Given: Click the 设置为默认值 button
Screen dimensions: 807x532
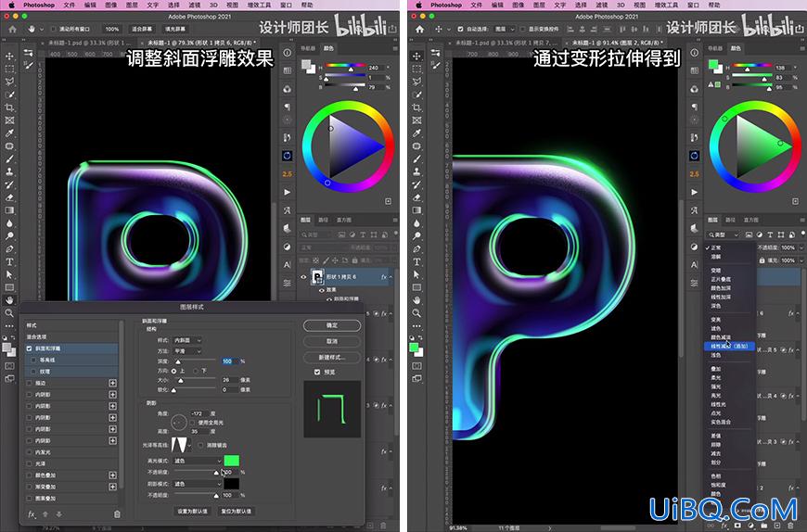Looking at the screenshot, I should coord(193,512).
